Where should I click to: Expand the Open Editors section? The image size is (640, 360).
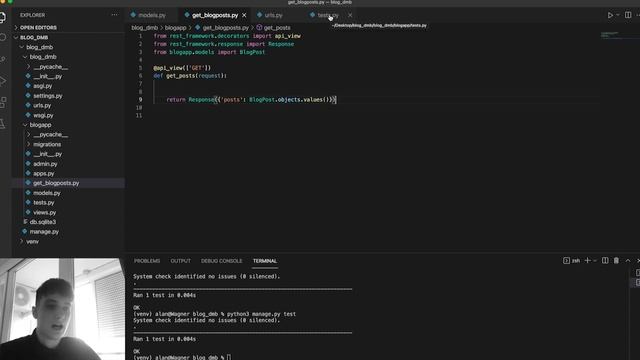tap(38, 28)
